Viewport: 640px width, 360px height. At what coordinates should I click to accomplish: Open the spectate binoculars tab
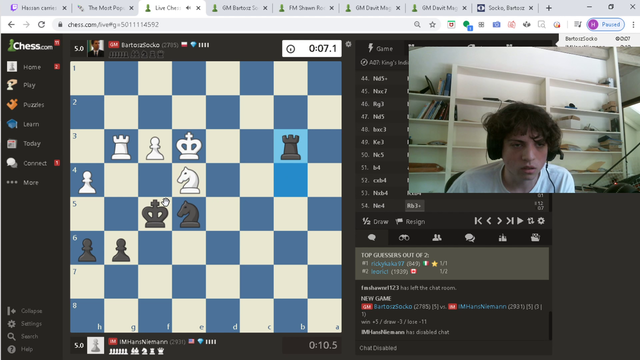click(404, 238)
